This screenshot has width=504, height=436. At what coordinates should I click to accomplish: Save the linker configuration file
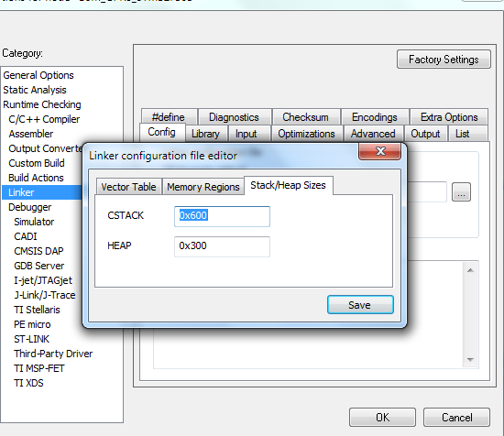tap(360, 305)
